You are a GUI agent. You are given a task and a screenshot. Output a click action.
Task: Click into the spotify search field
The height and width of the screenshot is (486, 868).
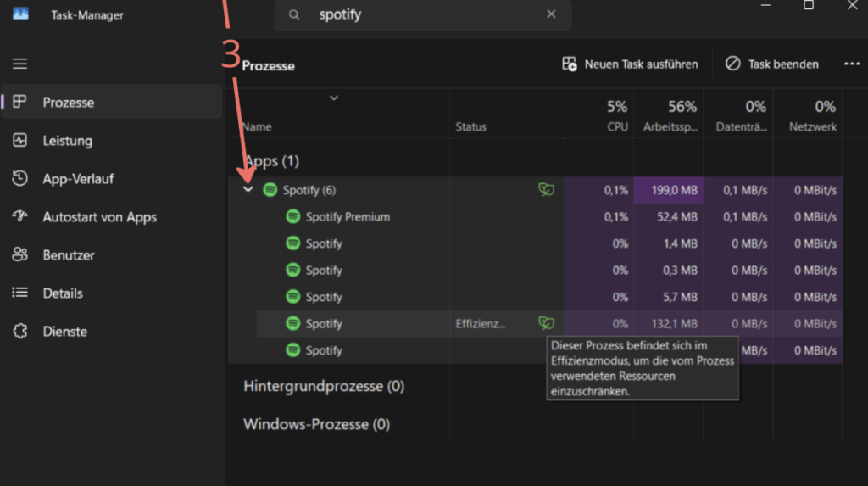point(423,15)
